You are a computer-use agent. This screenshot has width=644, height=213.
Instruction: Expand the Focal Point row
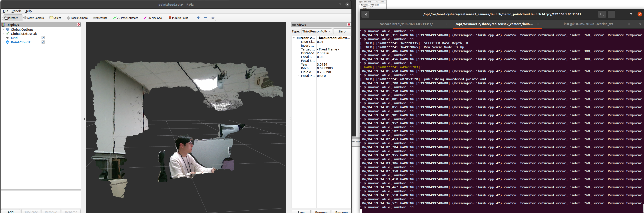pos(298,76)
